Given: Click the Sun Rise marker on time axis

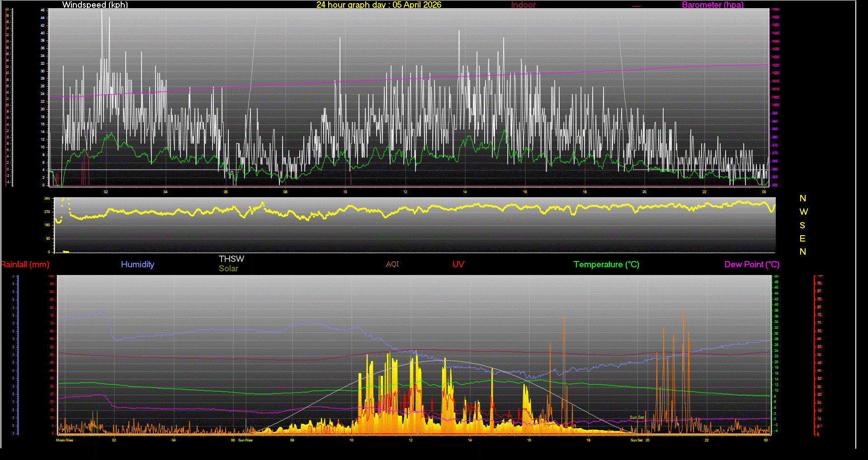Looking at the screenshot, I should point(245,440).
